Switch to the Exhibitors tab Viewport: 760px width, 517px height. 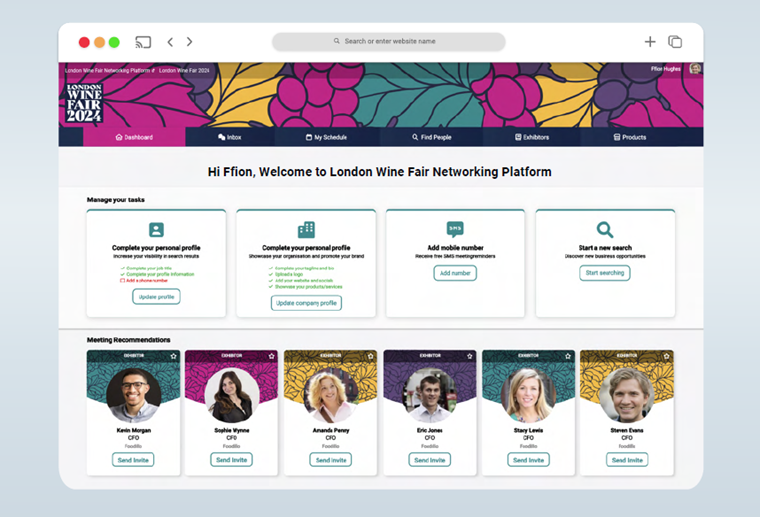(x=532, y=137)
